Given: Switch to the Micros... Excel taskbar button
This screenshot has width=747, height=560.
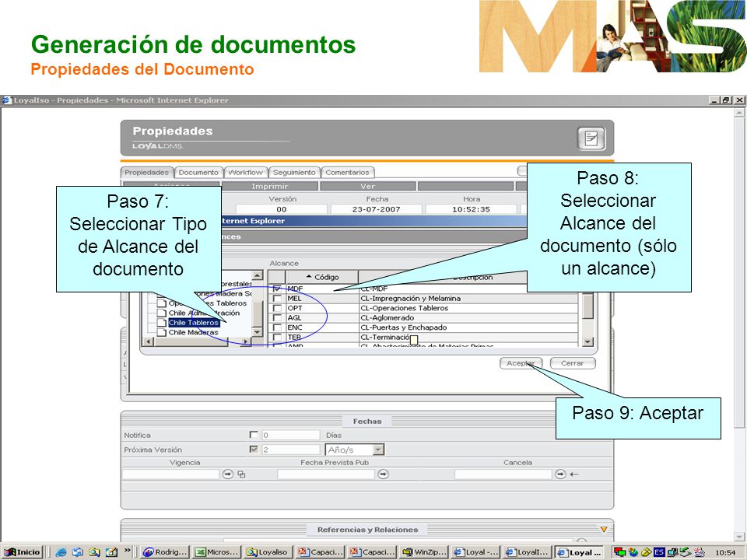Looking at the screenshot, I should [216, 552].
